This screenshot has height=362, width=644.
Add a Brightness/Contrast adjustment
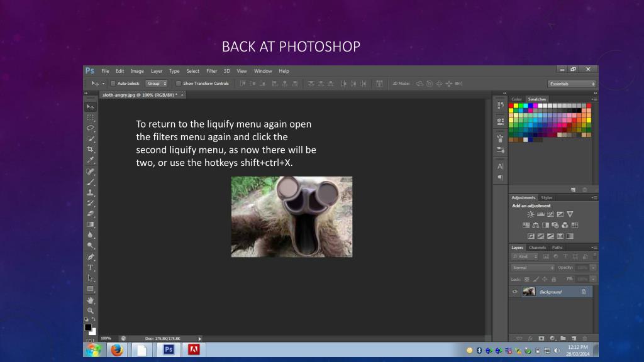531,214
